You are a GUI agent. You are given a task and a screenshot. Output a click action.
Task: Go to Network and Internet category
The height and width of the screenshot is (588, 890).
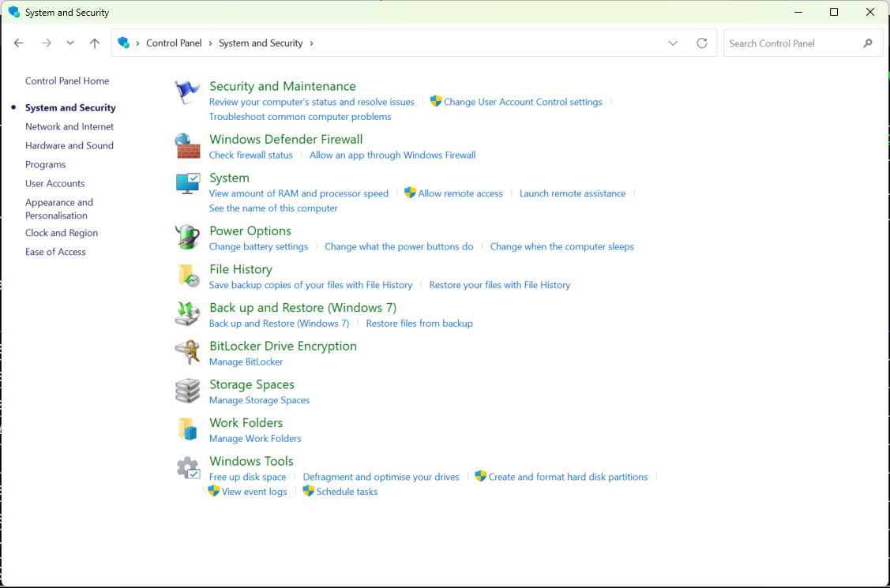pos(69,126)
